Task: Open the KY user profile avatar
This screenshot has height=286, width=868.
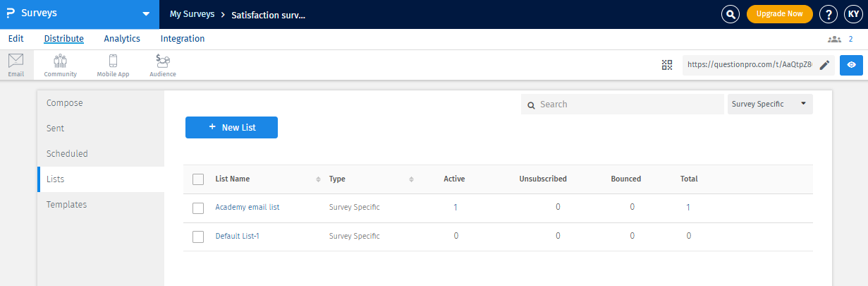Action: click(852, 14)
